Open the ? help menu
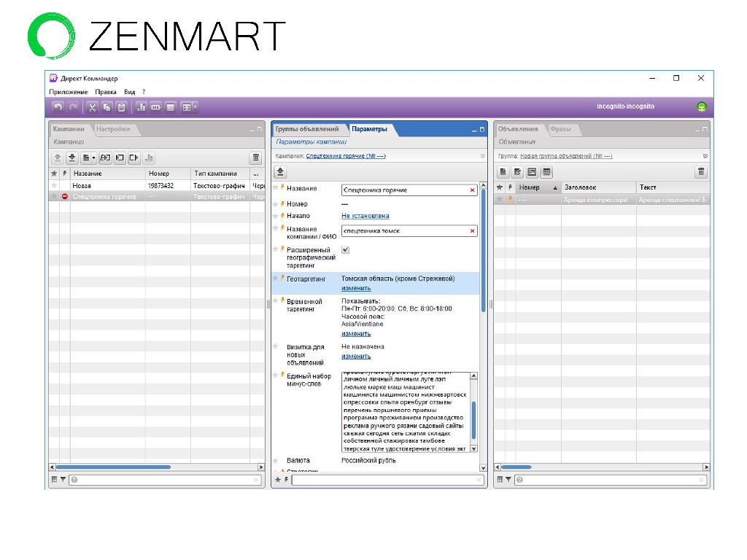747x560 pixels. click(144, 92)
